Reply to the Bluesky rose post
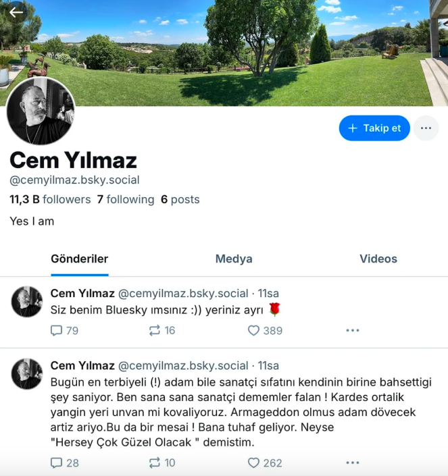The height and width of the screenshot is (476, 448). point(64,330)
